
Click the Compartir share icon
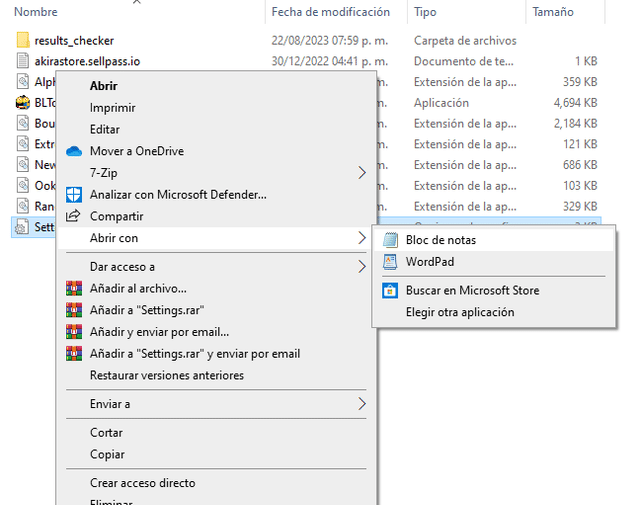(x=73, y=216)
